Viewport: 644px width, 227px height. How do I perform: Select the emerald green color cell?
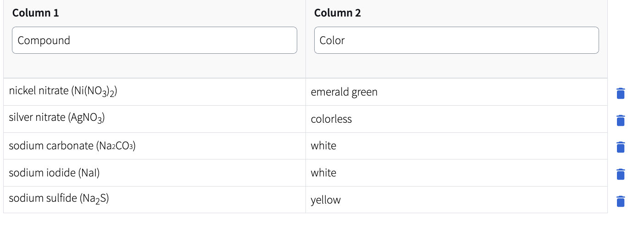point(456,92)
